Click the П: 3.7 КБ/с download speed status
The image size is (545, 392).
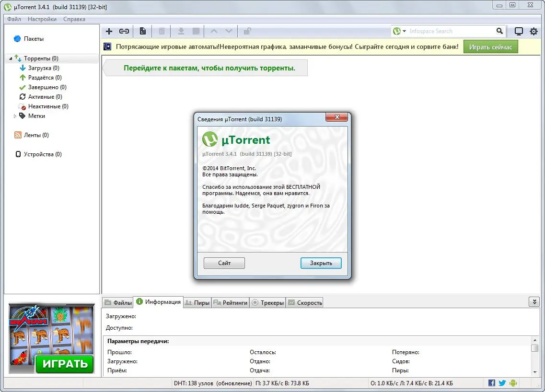pyautogui.click(x=282, y=383)
